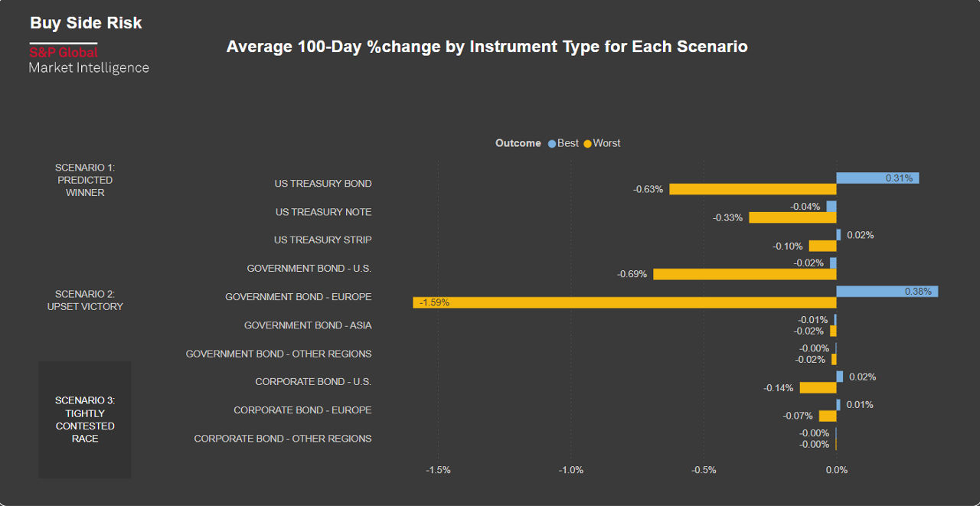The height and width of the screenshot is (506, 980).
Task: Click the 0.38% Best bar for Europe
Action: tap(887, 292)
